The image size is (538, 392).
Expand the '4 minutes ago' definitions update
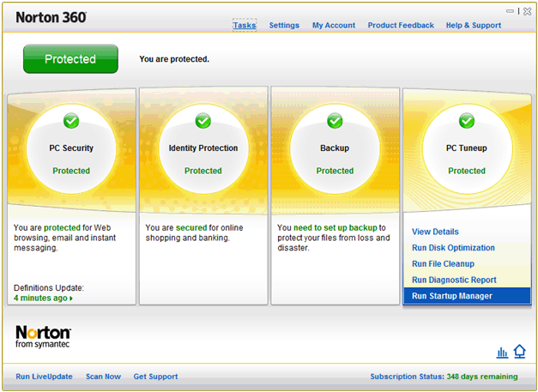click(43, 298)
